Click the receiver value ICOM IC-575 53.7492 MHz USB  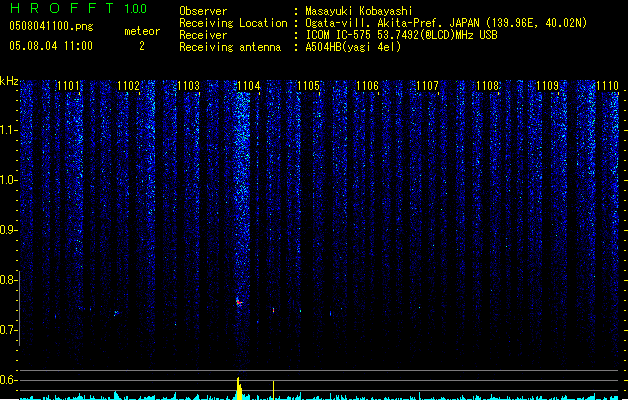(x=402, y=35)
